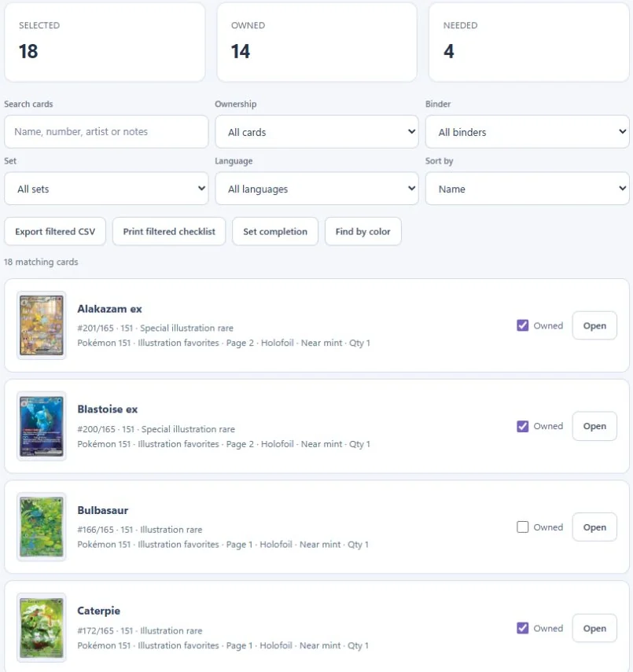Toggle Owned checkbox for Caterpie

click(522, 628)
